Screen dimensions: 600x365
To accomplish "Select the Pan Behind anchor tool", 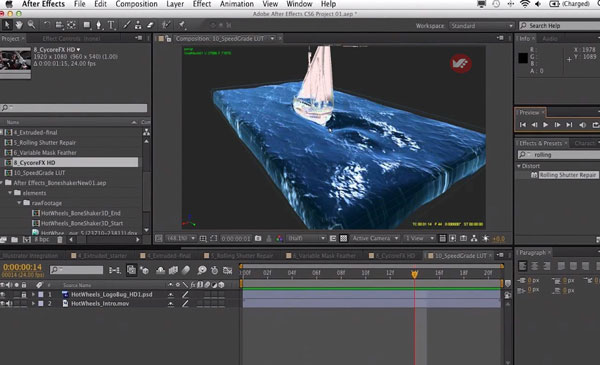I will (72, 25).
